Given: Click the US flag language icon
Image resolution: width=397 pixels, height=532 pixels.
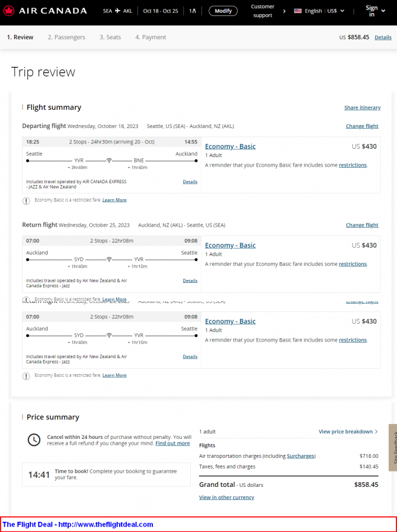Looking at the screenshot, I should click(297, 11).
